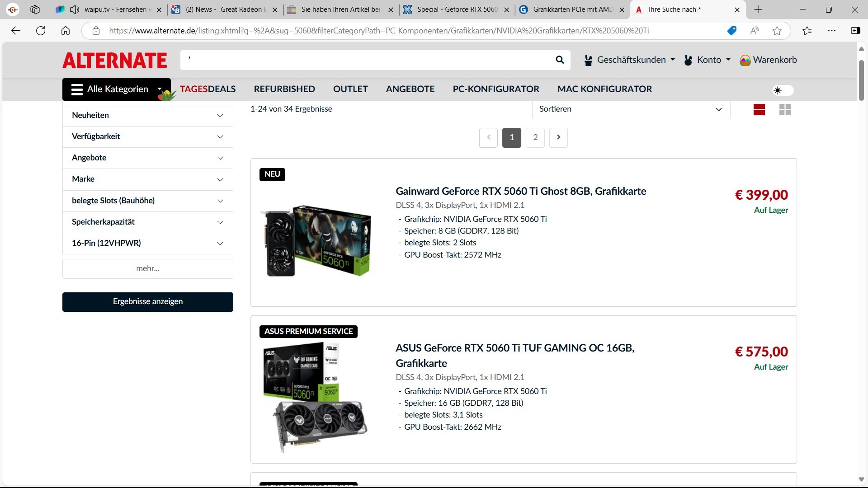This screenshot has height=488, width=868.
Task: Open the Alle Kategorien menu
Action: pyautogui.click(x=116, y=89)
